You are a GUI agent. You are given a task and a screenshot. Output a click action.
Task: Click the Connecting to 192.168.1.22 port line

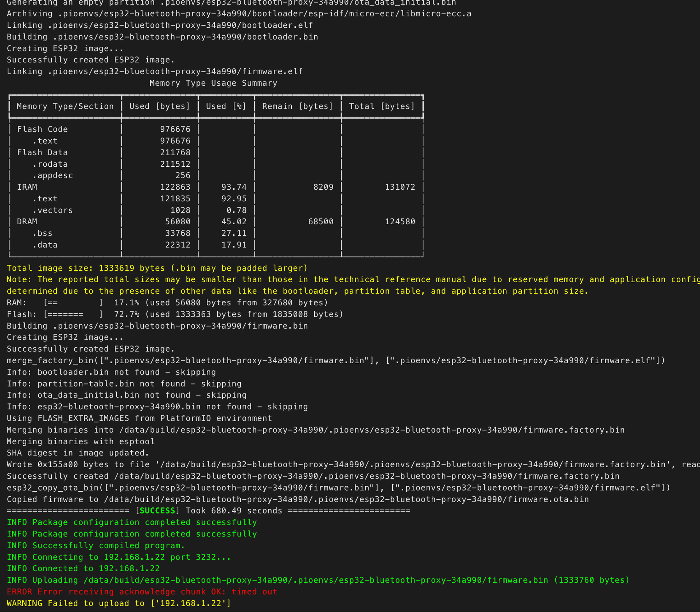coord(118,557)
